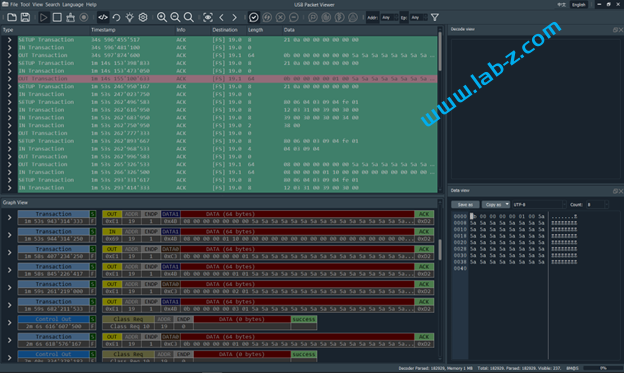The image size is (624, 373).
Task: Save the capture with the floppy disk icon
Action: 25,18
